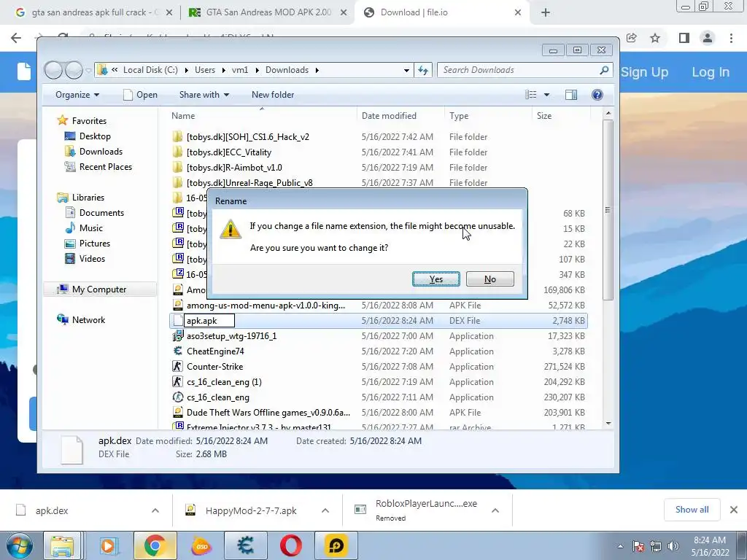Select My Computer in navigation pane
This screenshot has width=747, height=560.
(98, 289)
